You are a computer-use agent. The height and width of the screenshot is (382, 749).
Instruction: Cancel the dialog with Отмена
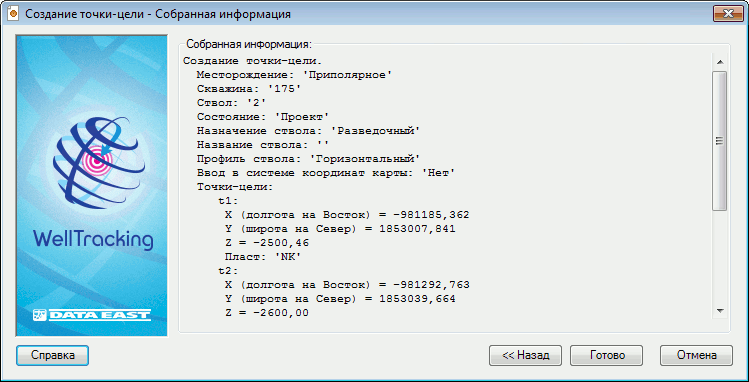tap(696, 355)
